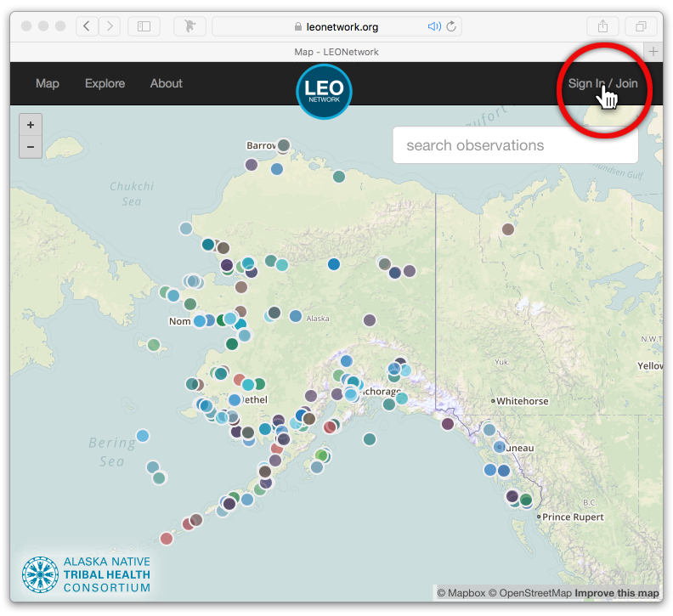Click the Safari back button
This screenshot has height=616, width=673.
[x=88, y=26]
